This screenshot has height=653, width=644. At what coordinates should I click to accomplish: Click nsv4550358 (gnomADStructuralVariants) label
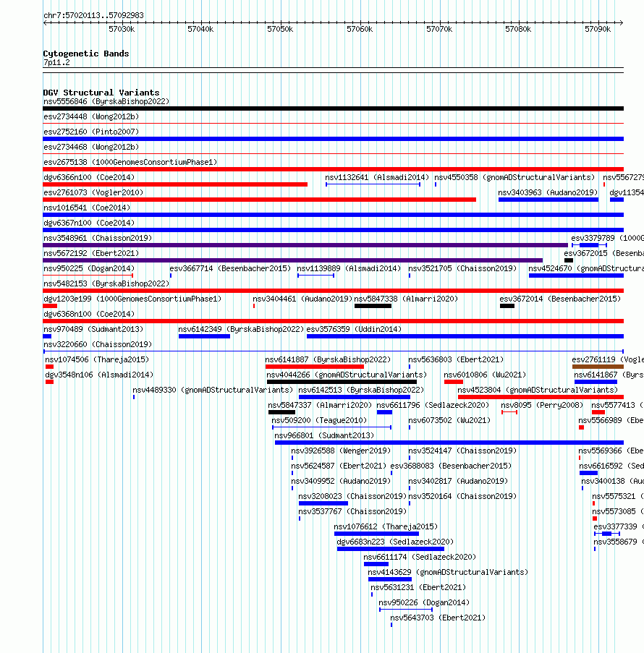point(514,177)
